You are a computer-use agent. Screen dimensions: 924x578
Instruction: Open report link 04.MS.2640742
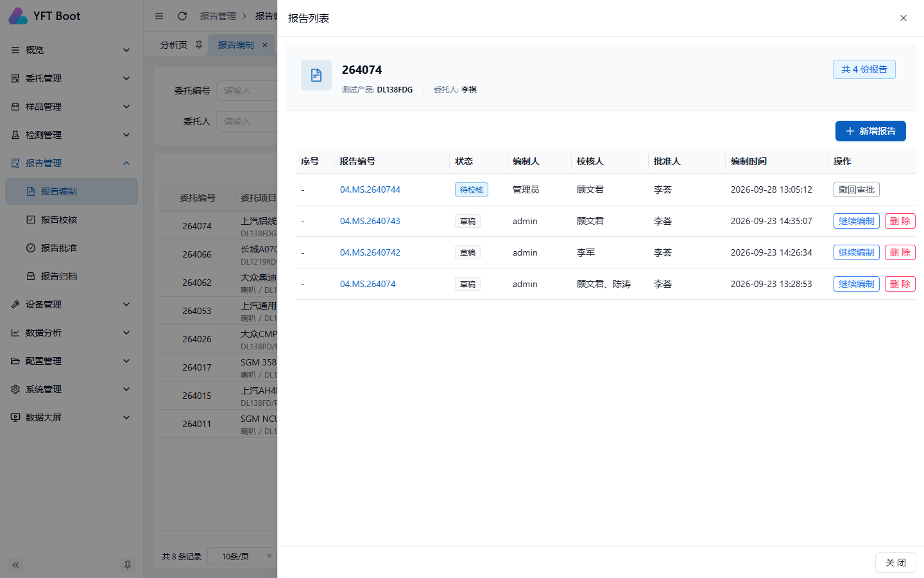click(x=370, y=252)
